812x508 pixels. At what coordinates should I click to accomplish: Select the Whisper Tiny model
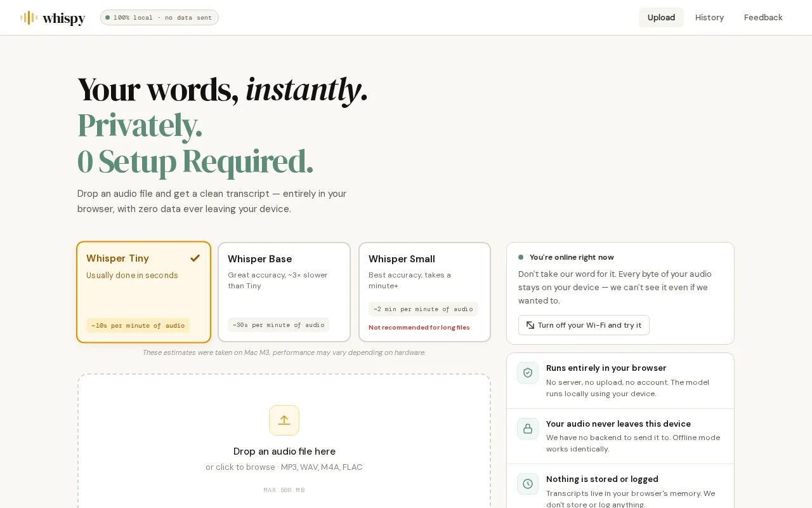(x=143, y=292)
